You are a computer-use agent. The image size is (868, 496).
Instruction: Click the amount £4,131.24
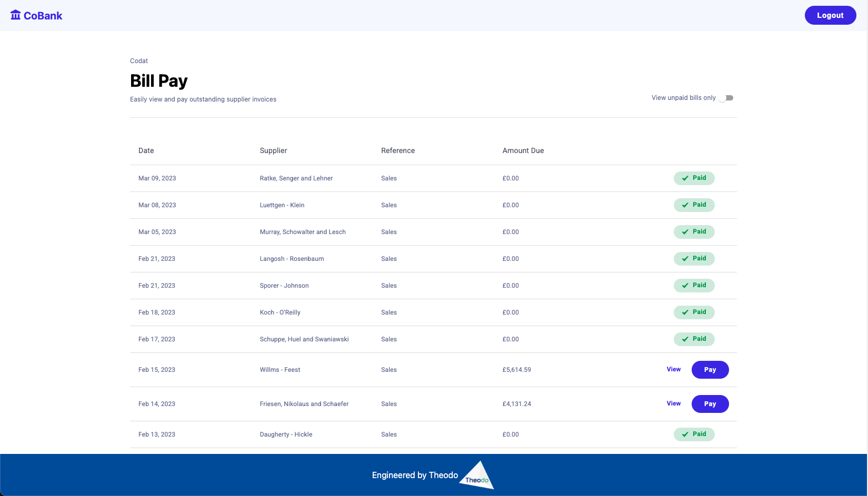coord(517,404)
